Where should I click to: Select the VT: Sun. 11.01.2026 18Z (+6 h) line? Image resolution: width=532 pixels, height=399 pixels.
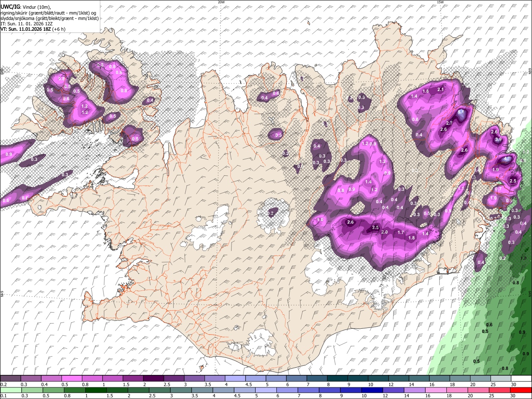pos(33,29)
